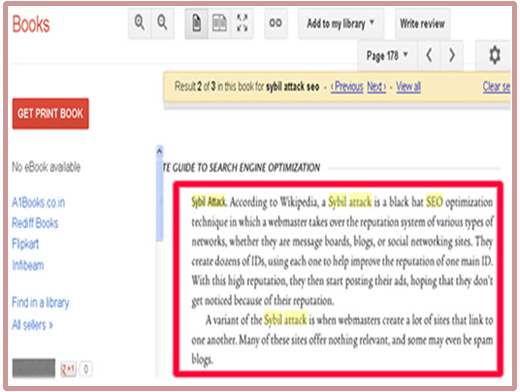Go to next page arrow
Viewport: 520px width, 392px height.
coord(452,55)
